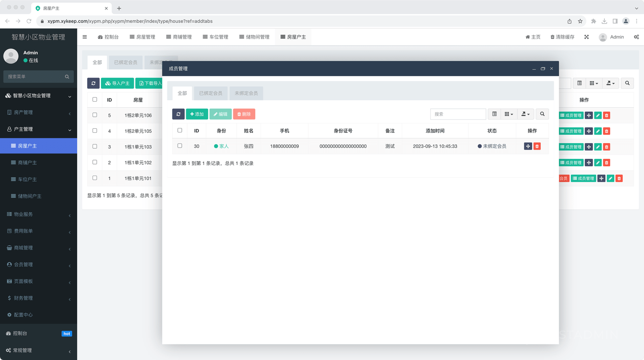Expand the 房产管理 sidebar menu
The width and height of the screenshot is (644, 360).
point(38,112)
